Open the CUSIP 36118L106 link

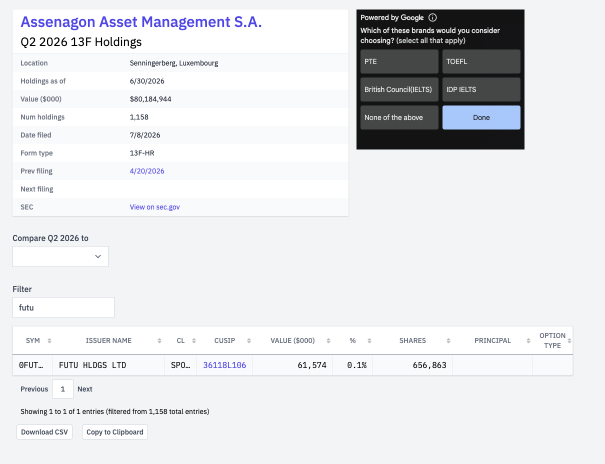(225, 365)
